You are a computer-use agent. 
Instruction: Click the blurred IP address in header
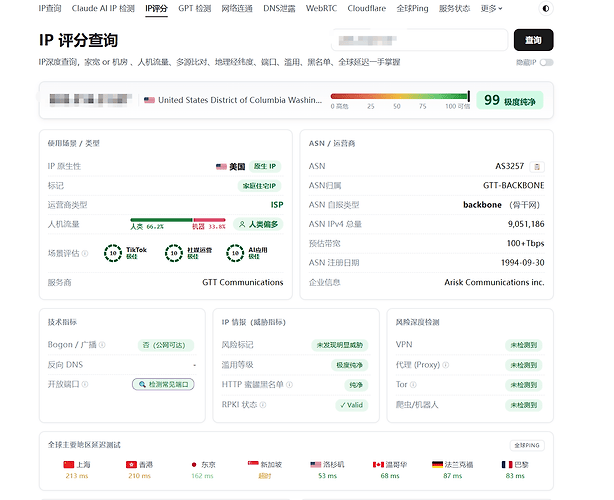90,99
